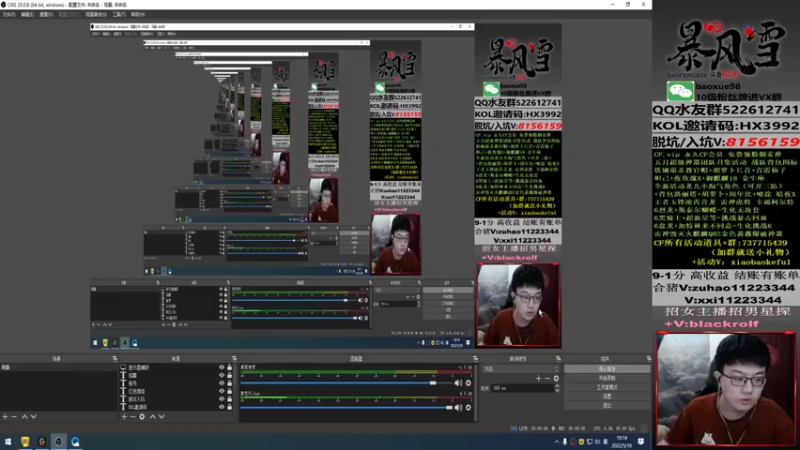Screen dimensions: 800x450
Task: Decrease transition duration with down arrow
Action: (557, 390)
